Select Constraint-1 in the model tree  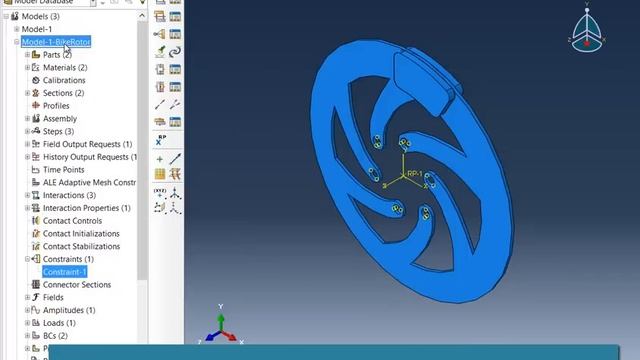click(x=64, y=272)
